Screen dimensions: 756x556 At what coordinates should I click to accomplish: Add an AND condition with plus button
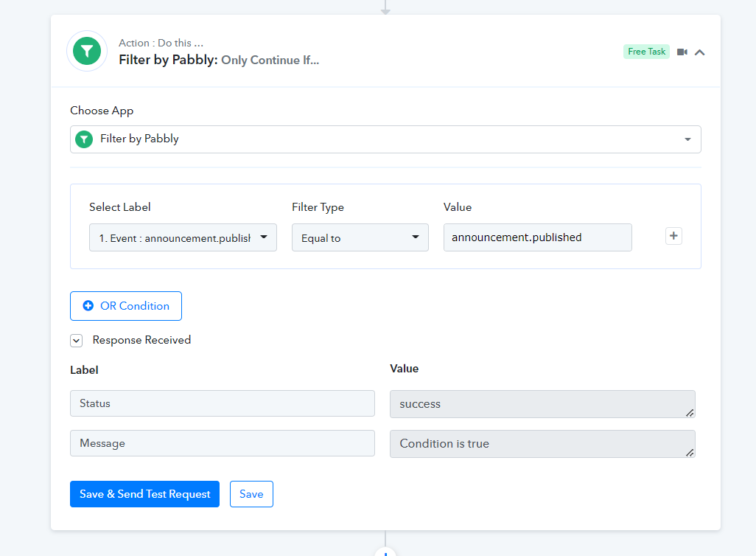(x=673, y=236)
